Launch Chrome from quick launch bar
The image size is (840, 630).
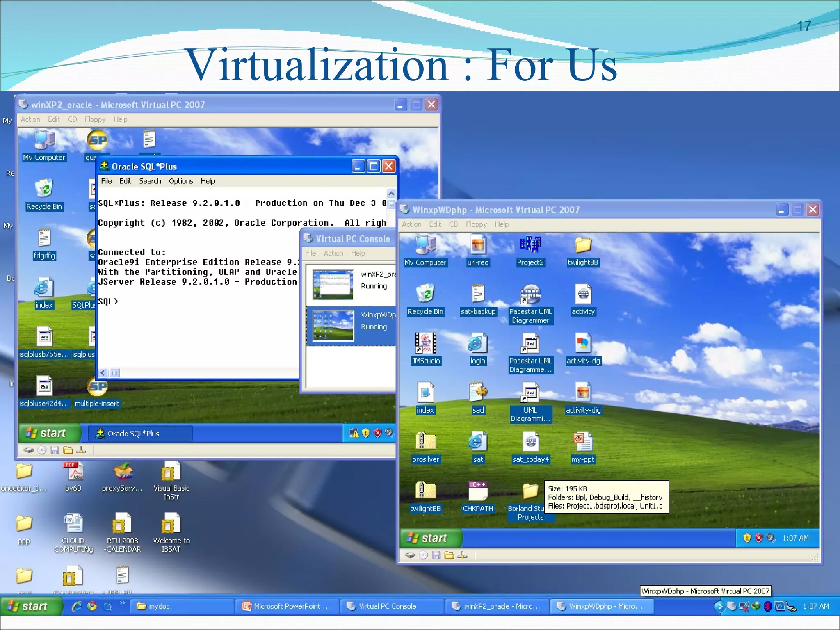pos(92,606)
